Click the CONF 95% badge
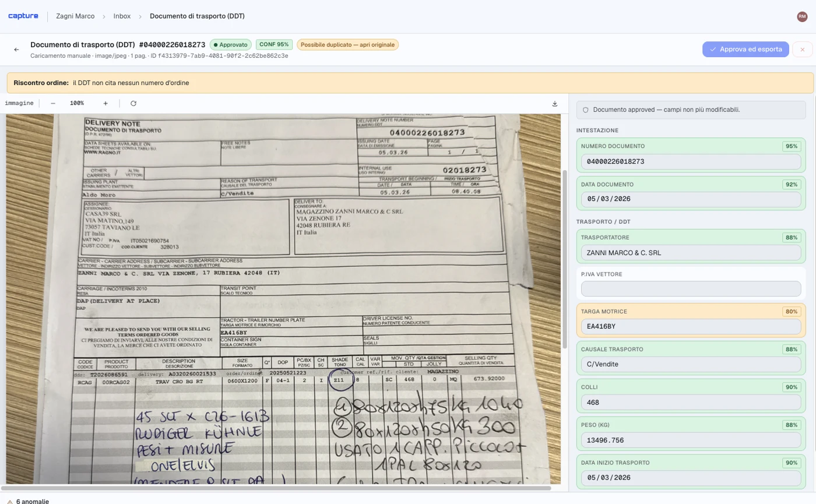Image resolution: width=816 pixels, height=504 pixels. pos(274,45)
